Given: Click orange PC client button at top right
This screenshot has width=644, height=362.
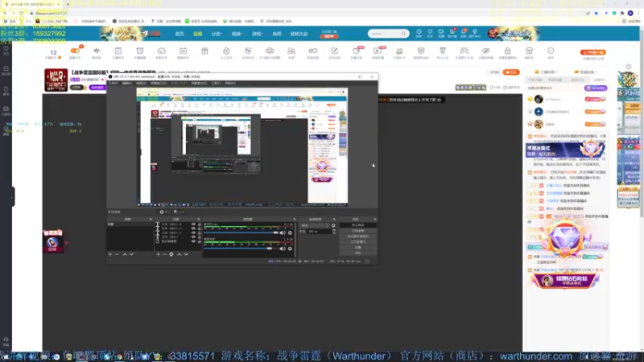Looking at the screenshot, I should point(593,52).
